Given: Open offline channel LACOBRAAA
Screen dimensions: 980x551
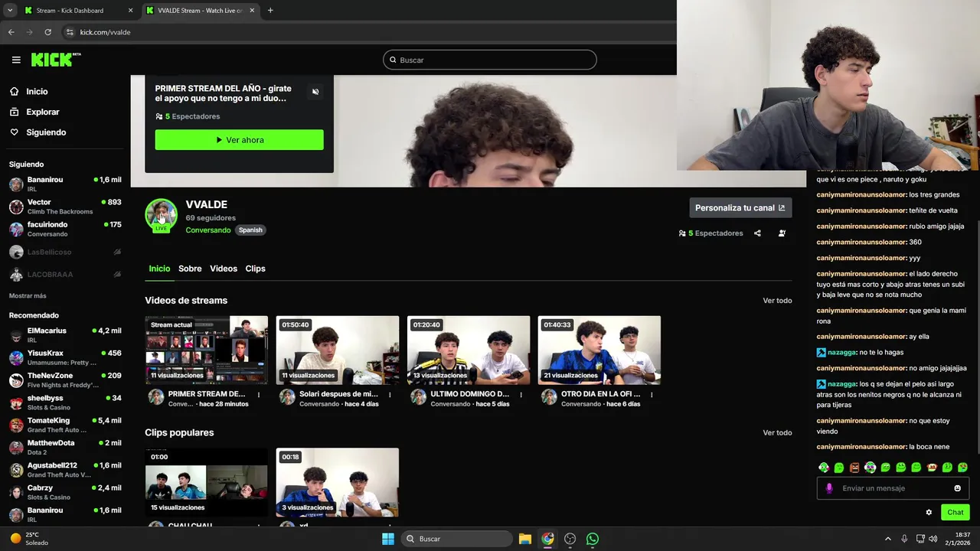Looking at the screenshot, I should pyautogui.click(x=65, y=274).
